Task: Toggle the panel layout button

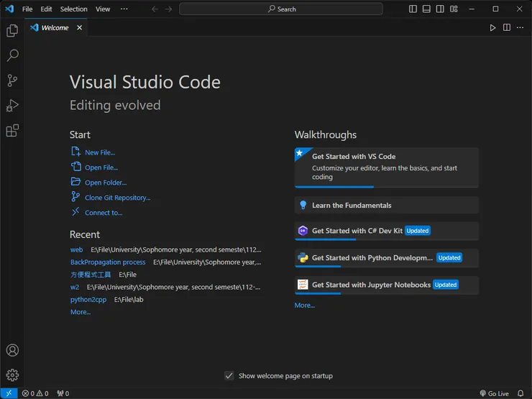Action: pyautogui.click(x=426, y=9)
